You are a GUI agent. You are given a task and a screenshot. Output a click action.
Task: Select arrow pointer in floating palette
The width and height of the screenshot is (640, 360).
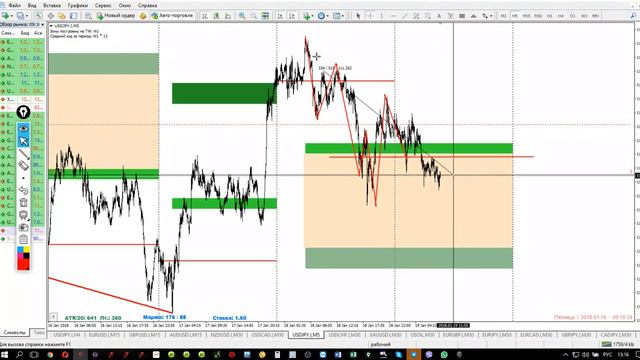click(x=23, y=141)
